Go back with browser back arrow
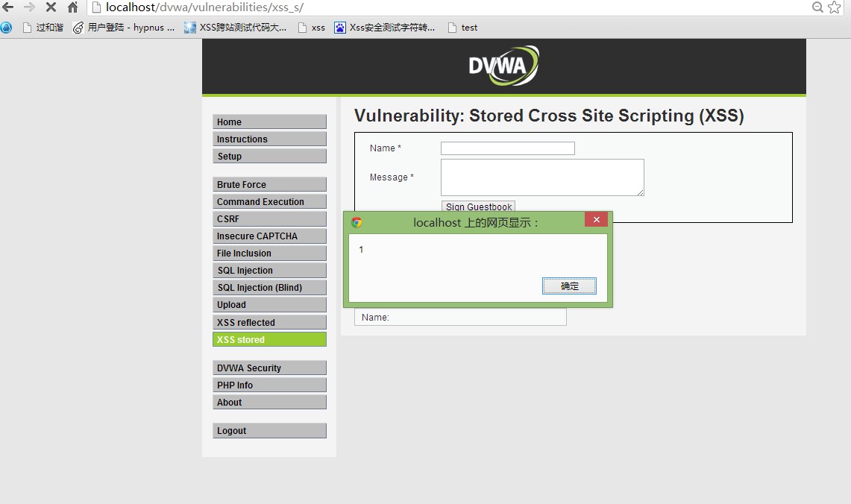This screenshot has height=504, width=851. pos(7,7)
